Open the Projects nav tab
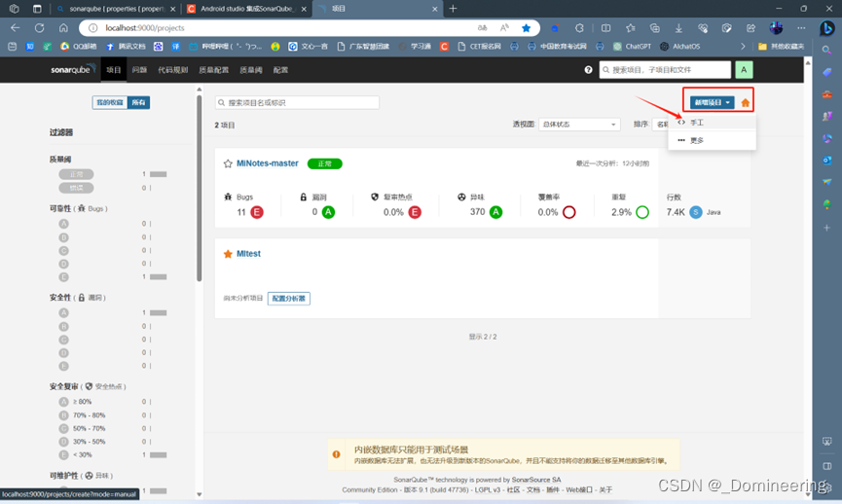842x504 pixels. (x=113, y=70)
